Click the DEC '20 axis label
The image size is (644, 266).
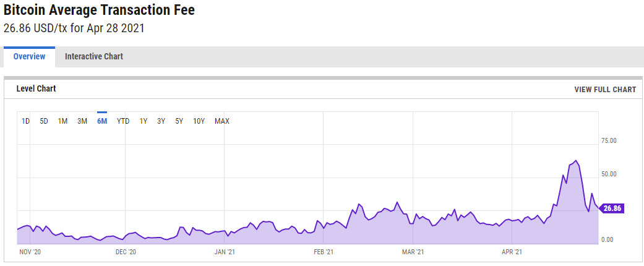pos(125,252)
